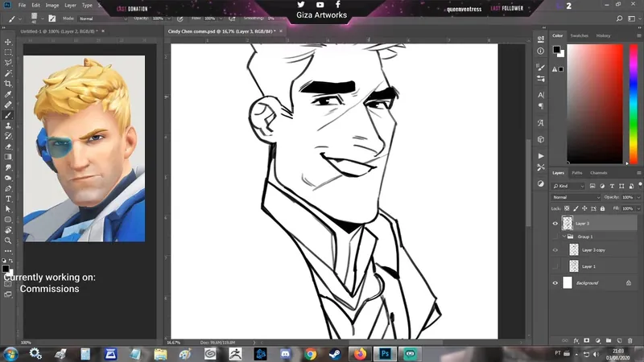The width and height of the screenshot is (644, 362).
Task: Open the File menu
Action: click(23, 6)
